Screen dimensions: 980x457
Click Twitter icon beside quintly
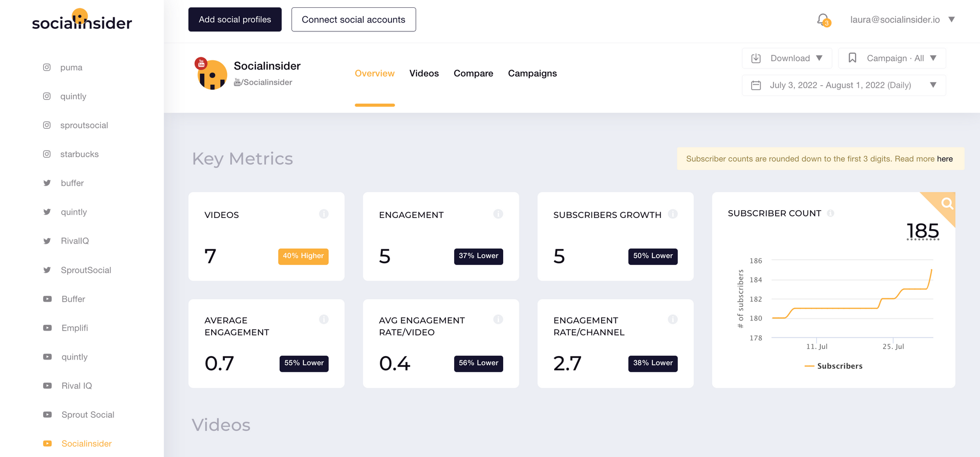[47, 212]
